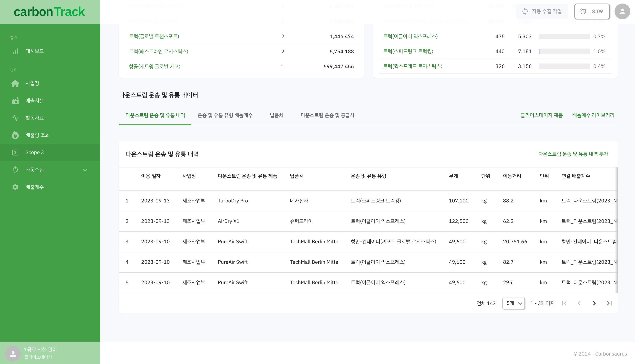Image resolution: width=635 pixels, height=364 pixels.
Task: Click the 전체 14개 total count
Action: [x=487, y=303]
